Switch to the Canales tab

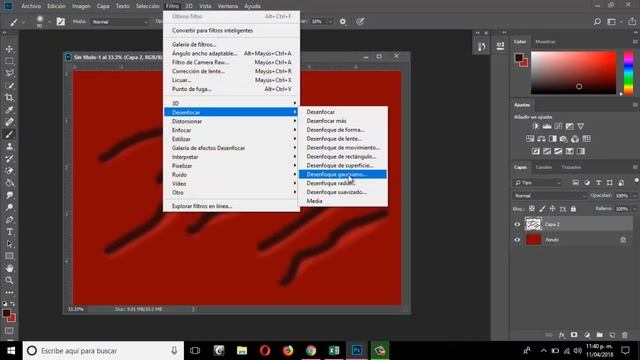(544, 167)
